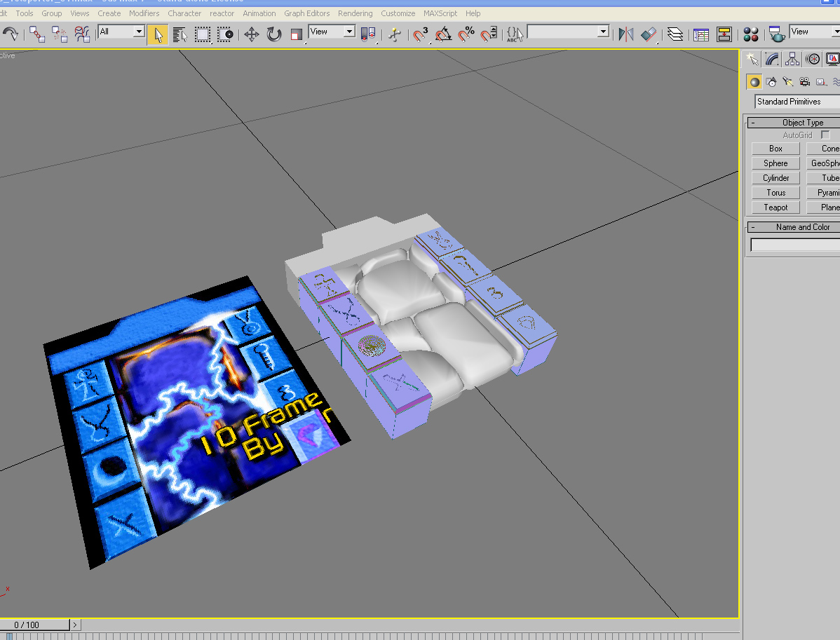Screen dimensions: 840x640
Task: Toggle the 3D Snaps magnet
Action: 421,35
